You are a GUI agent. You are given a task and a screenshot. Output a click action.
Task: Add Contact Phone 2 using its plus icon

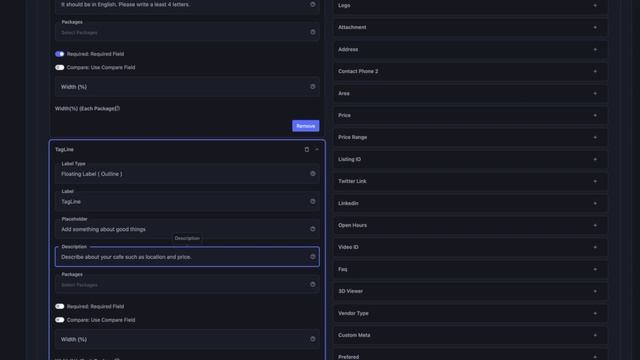(x=595, y=71)
